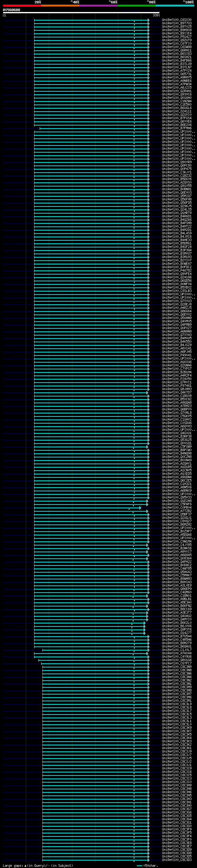Screen dimensions: 197x868
Task: Open hit UniRef100_P51427
Action: point(177,37)
